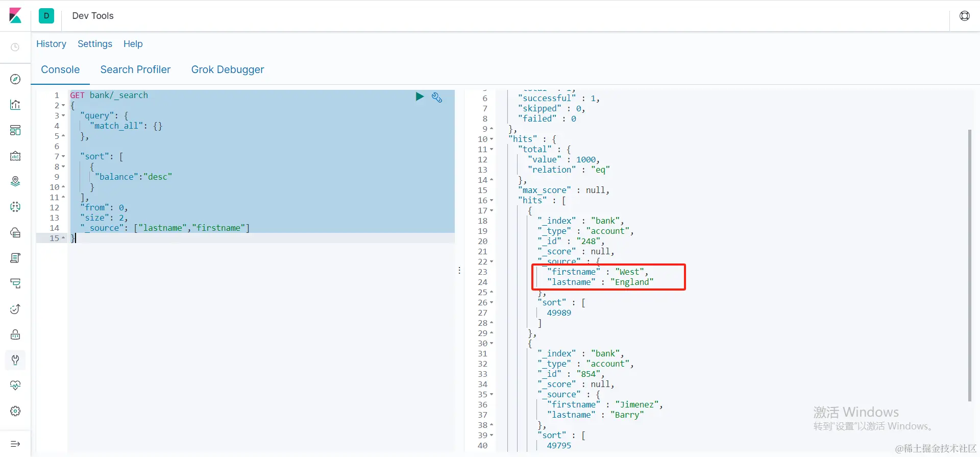Image resolution: width=980 pixels, height=457 pixels.
Task: Select Dev Tools wrench icon in sidebar
Action: (15, 360)
